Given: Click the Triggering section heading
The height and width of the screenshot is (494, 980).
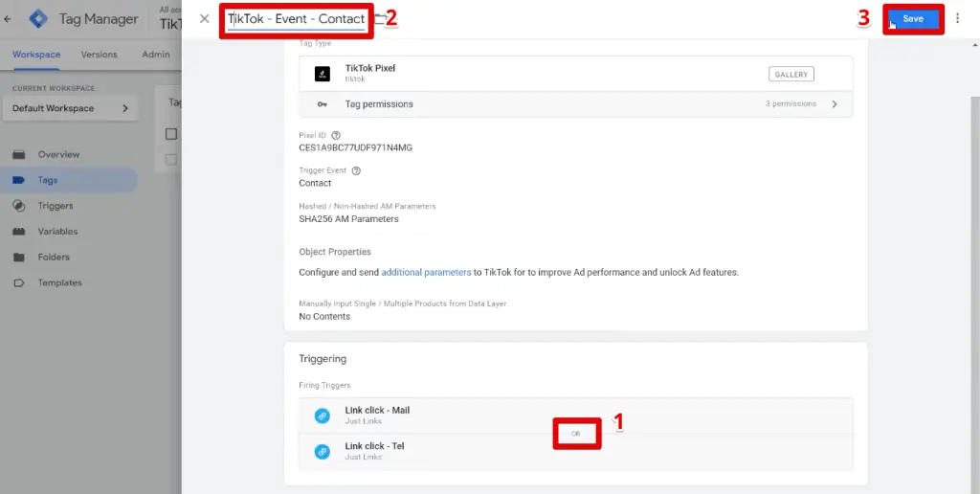Looking at the screenshot, I should pos(323,359).
